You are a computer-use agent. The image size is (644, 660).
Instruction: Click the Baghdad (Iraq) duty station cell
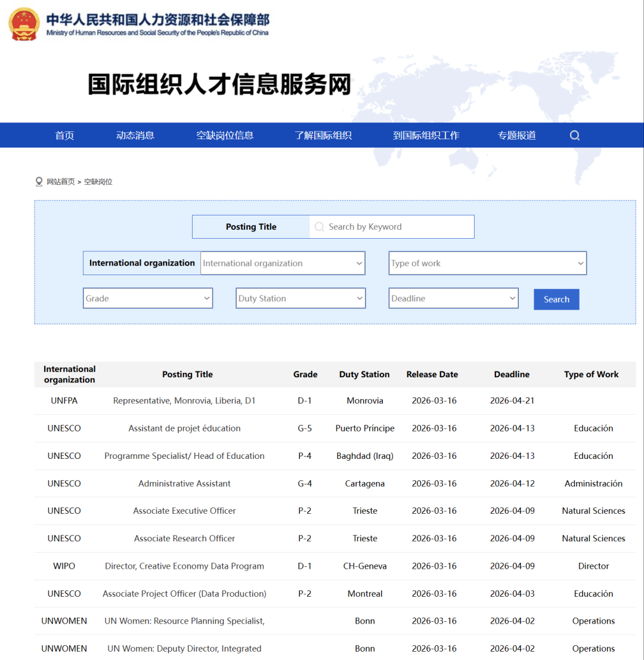click(365, 456)
